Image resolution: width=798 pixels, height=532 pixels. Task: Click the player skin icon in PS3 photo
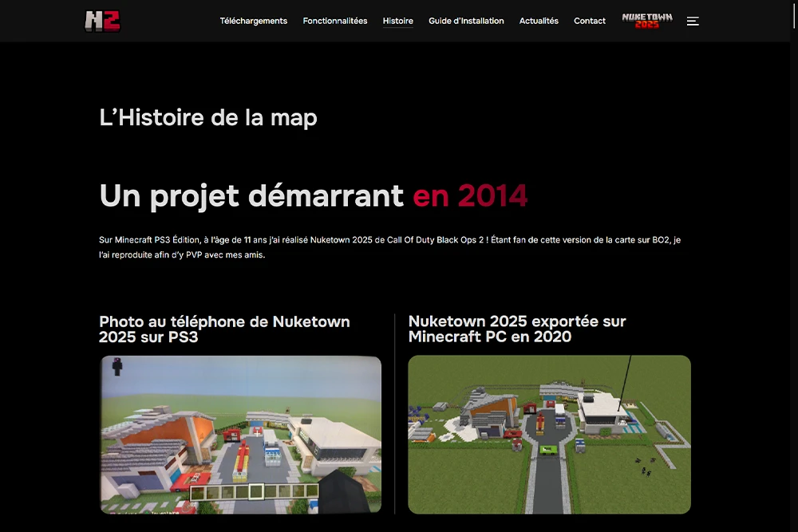coord(117,366)
